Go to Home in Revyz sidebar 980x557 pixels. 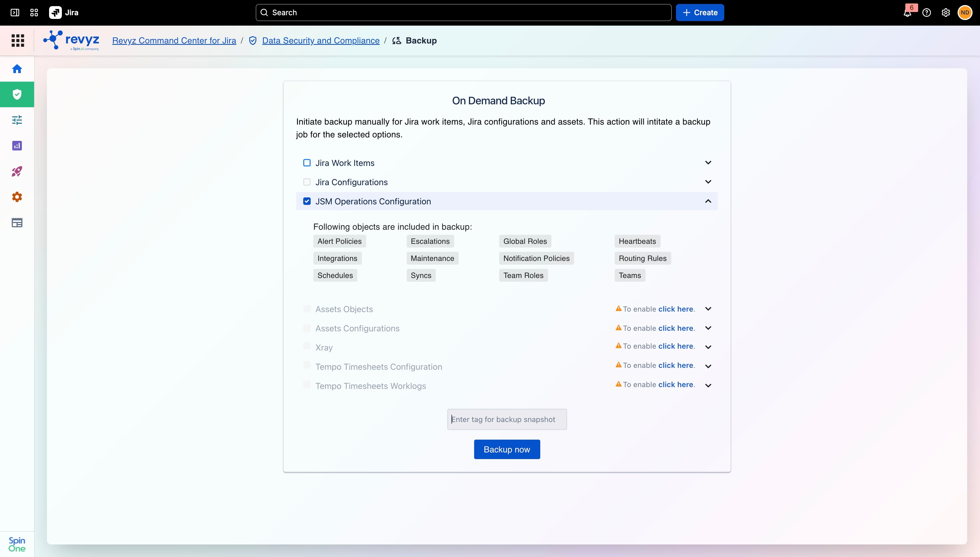point(17,69)
